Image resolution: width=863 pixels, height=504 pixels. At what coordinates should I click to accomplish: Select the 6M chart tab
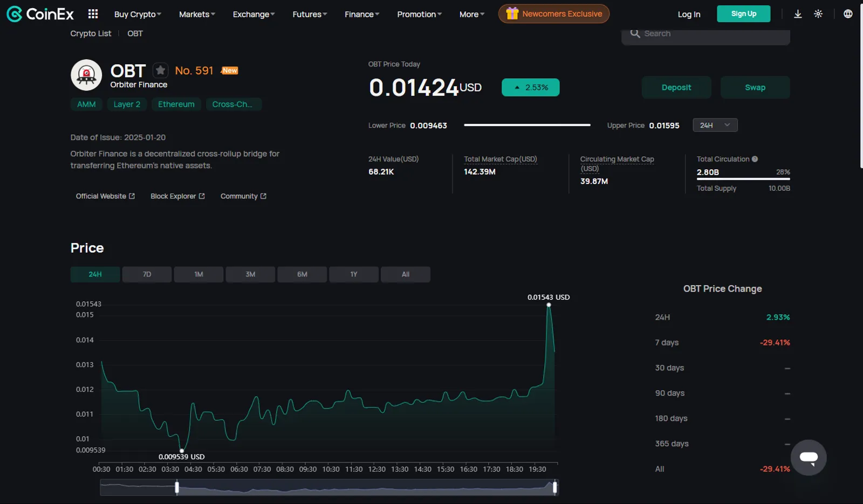[302, 274]
